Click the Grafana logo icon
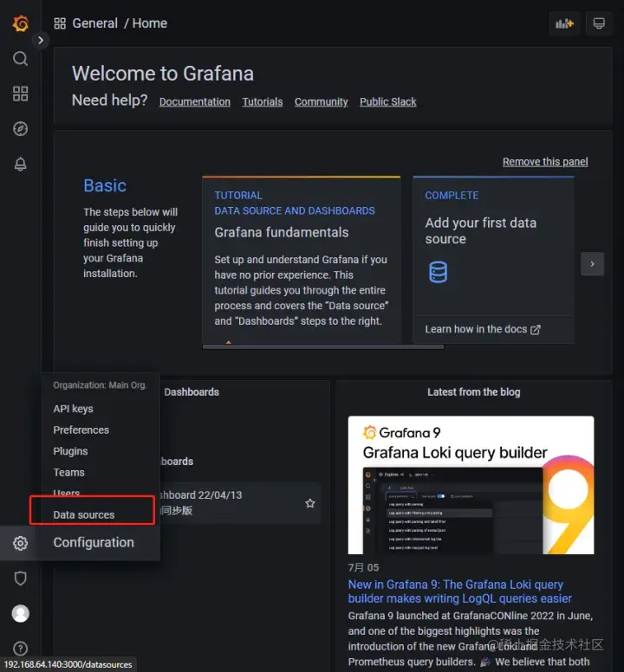The height and width of the screenshot is (672, 624). [x=20, y=23]
